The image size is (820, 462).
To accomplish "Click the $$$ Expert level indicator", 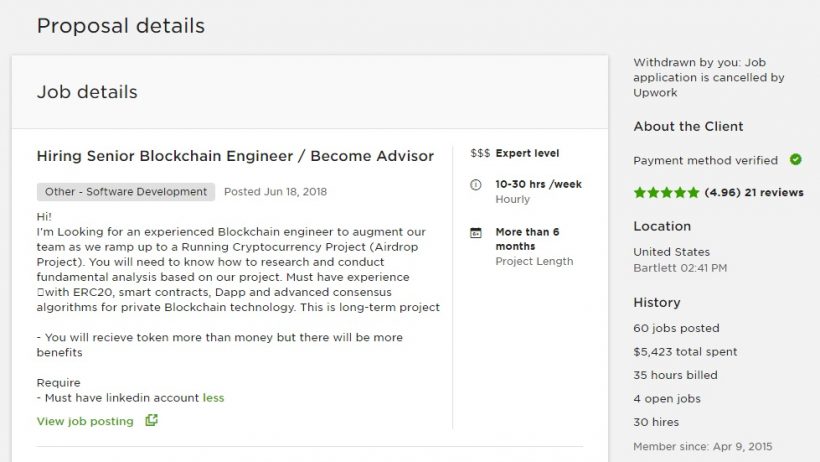I will [515, 154].
